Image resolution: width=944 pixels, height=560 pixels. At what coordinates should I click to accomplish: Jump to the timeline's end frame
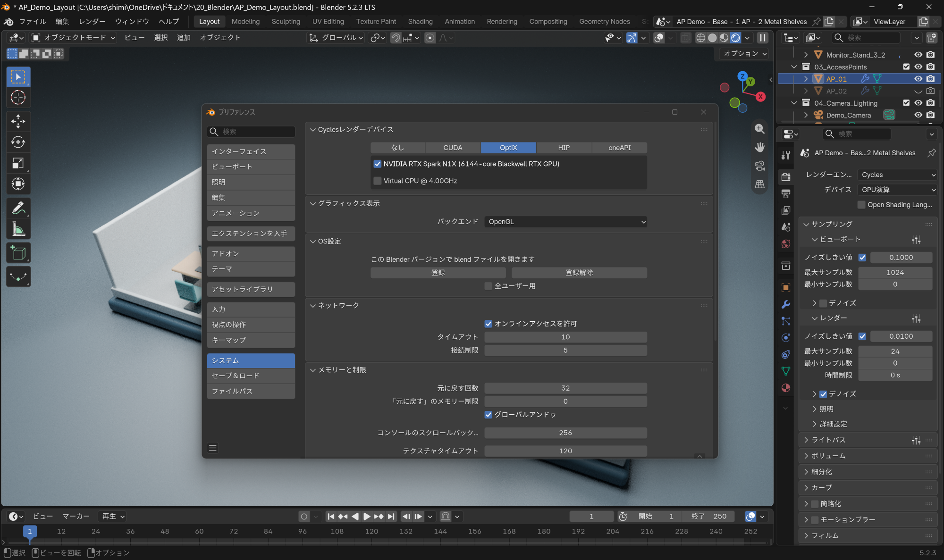coord(391,517)
